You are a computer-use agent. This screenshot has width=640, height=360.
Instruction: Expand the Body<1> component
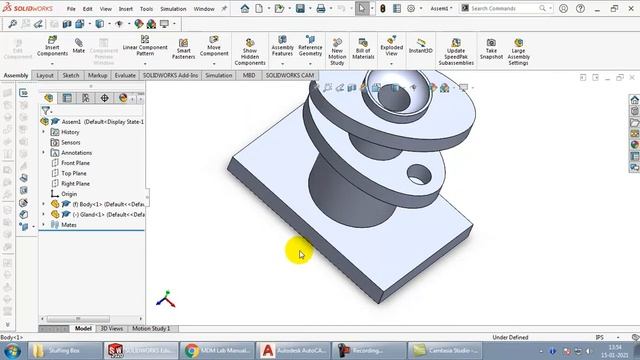[x=44, y=203]
